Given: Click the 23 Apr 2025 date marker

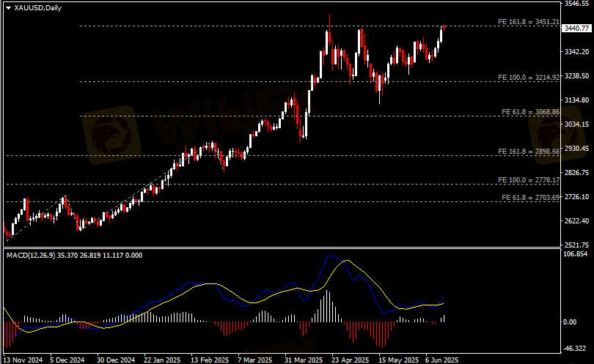Looking at the screenshot, I should 351,360.
